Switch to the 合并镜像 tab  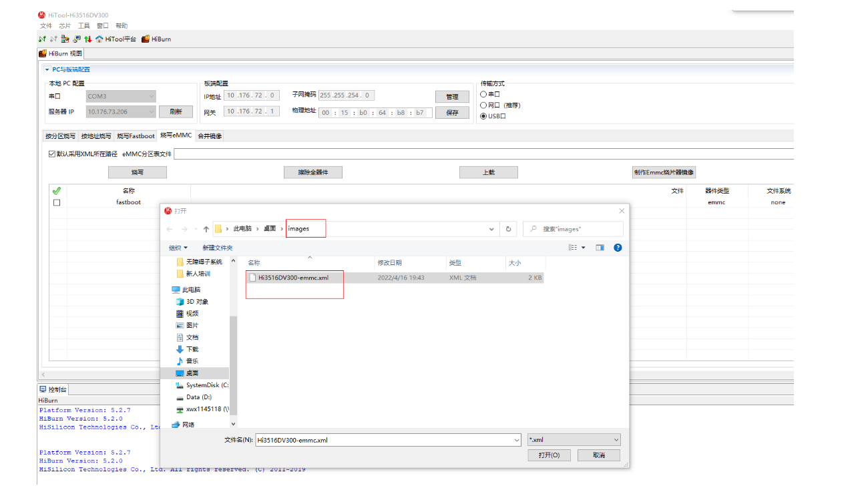tap(210, 136)
